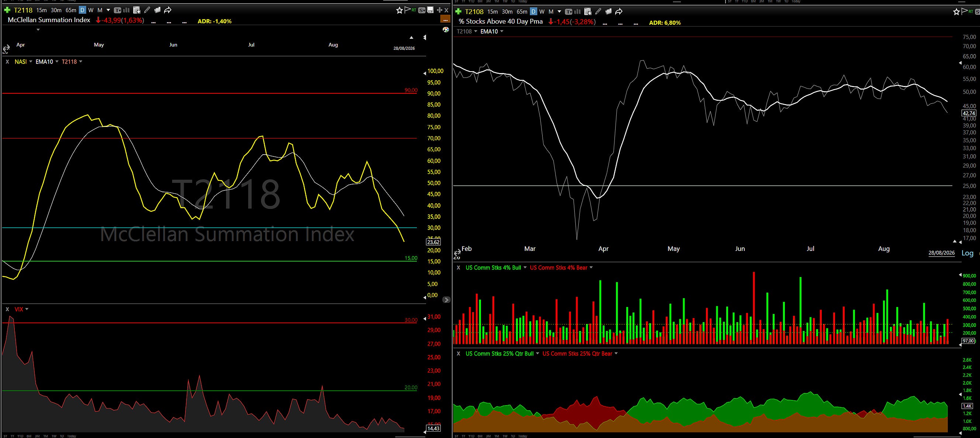Open more timeframes dropdown in T2118 toolbar

coord(108,10)
